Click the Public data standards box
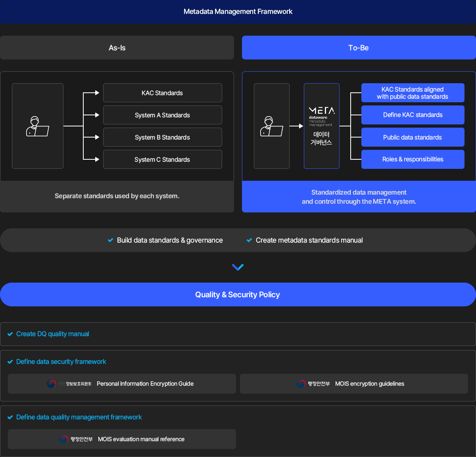This screenshot has height=457, width=476. [413, 137]
